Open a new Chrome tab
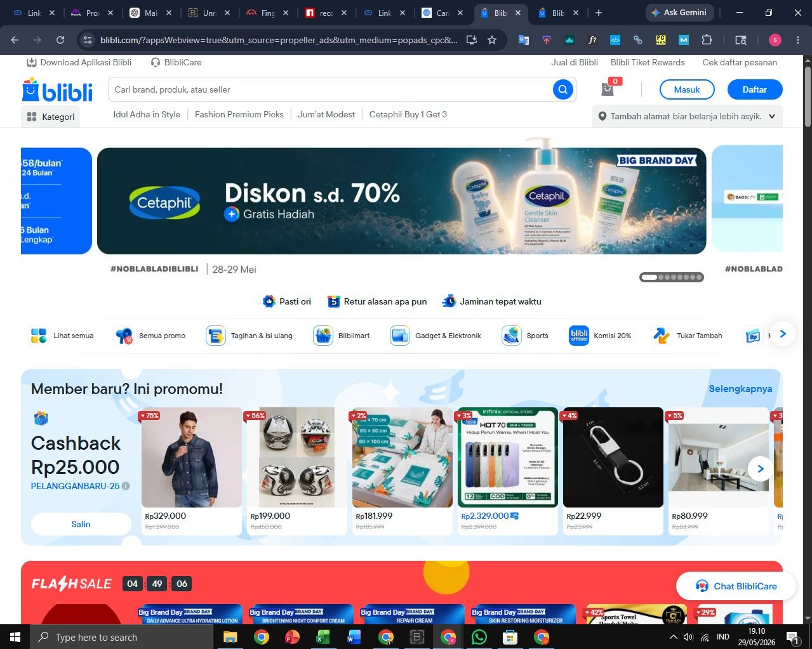812x649 pixels. [598, 13]
